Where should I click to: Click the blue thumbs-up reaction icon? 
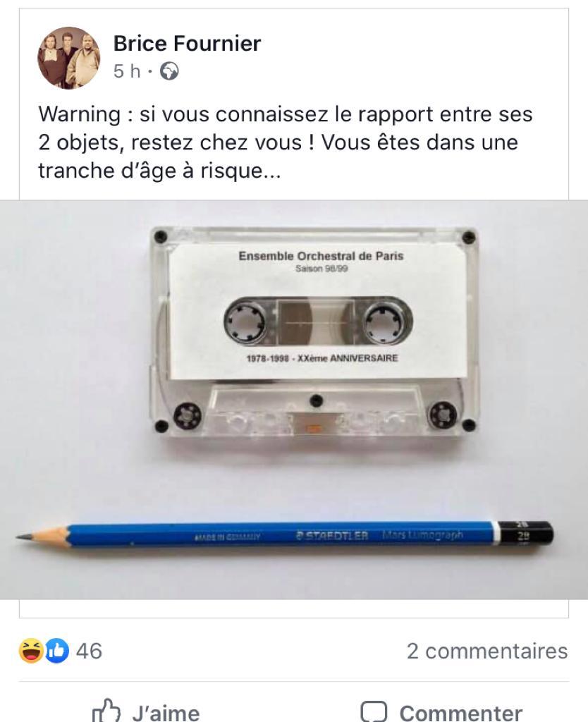(x=56, y=651)
